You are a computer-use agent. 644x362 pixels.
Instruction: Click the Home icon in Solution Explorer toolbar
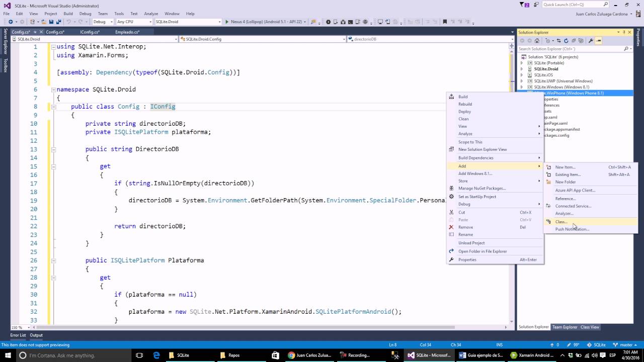pyautogui.click(x=537, y=41)
